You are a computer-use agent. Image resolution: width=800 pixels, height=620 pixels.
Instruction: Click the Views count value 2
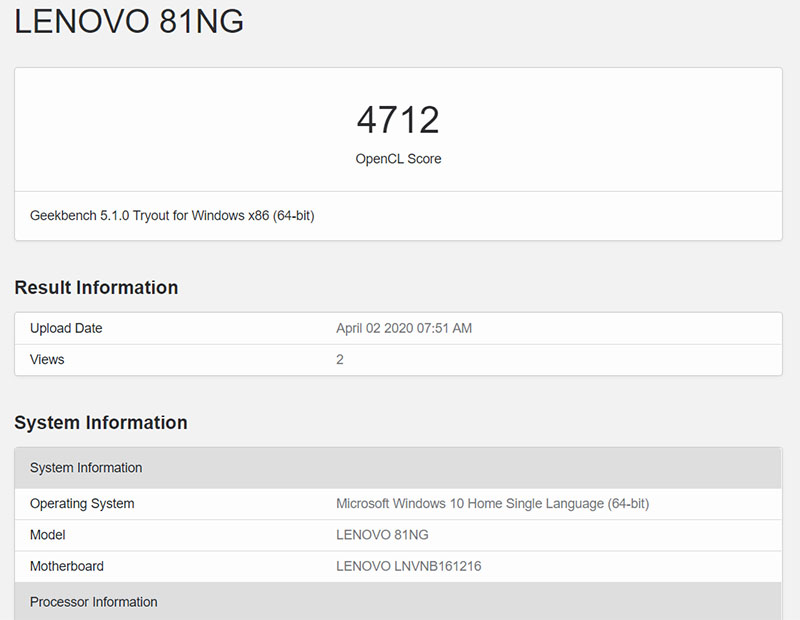coord(340,359)
